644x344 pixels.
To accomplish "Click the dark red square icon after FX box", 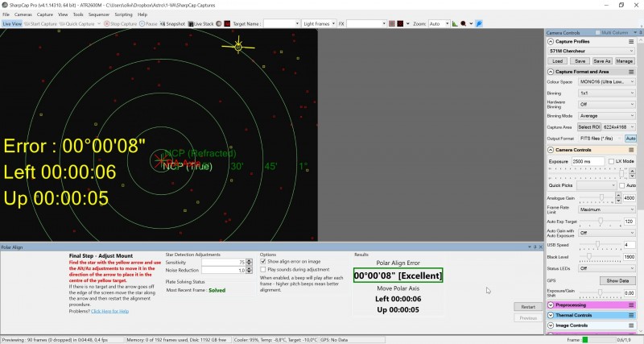I will 400,24.
